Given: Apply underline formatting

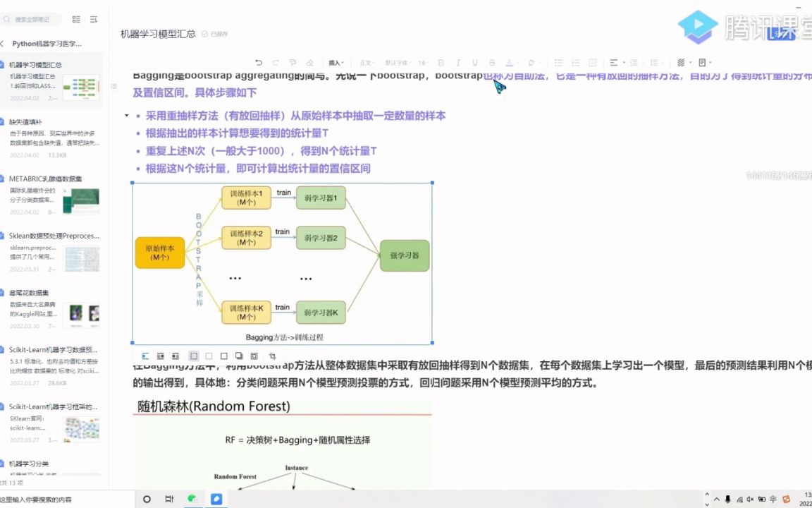Looking at the screenshot, I should click(474, 63).
